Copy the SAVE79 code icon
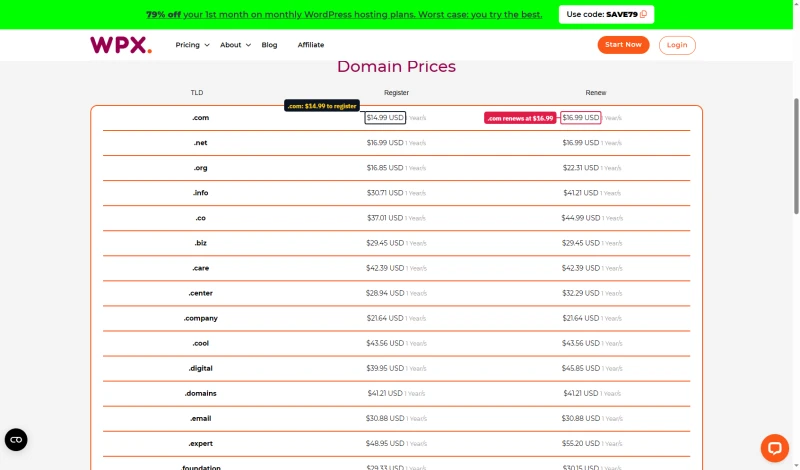The image size is (800, 470). click(643, 14)
